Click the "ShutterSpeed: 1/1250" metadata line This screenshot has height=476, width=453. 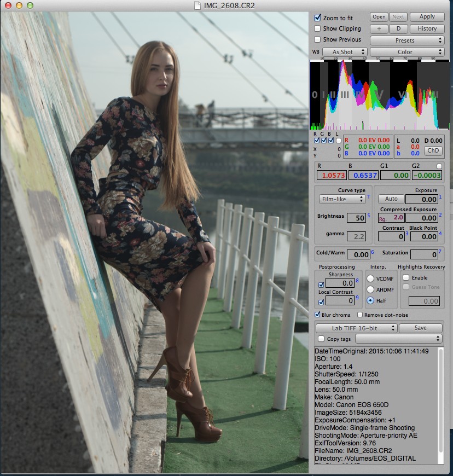346,374
